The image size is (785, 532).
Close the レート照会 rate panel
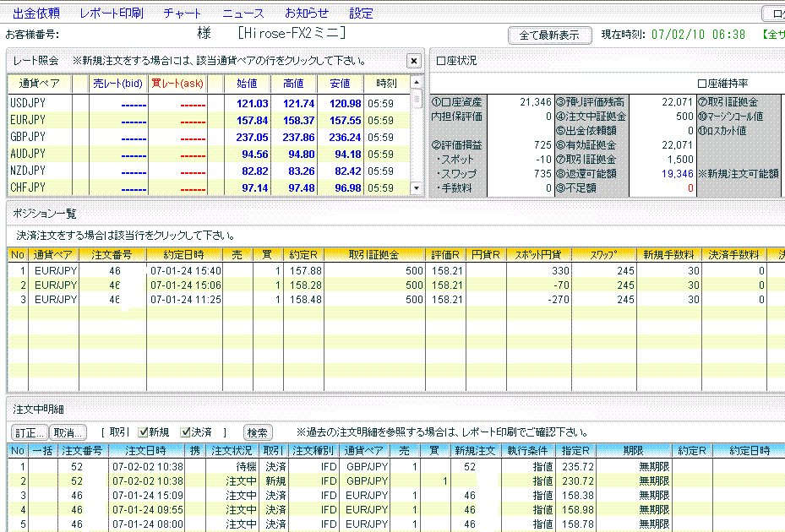click(413, 61)
